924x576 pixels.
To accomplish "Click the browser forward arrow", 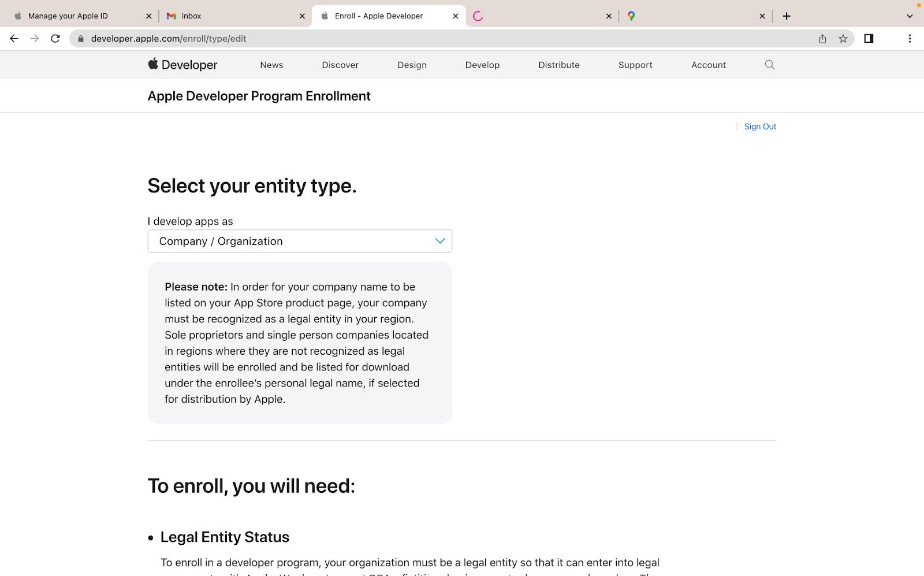I will click(35, 39).
